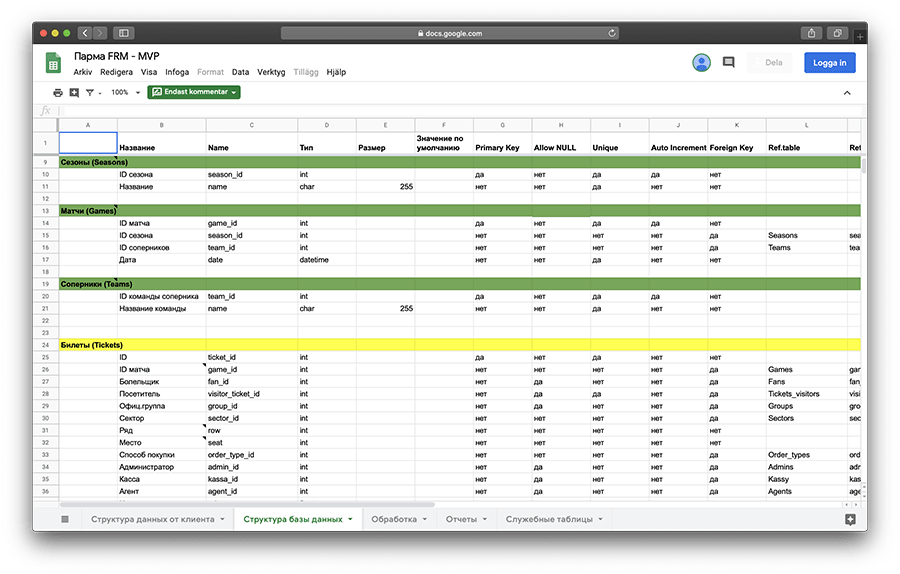The width and height of the screenshot is (900, 574).
Task: Collapse the menus with the up chevron
Action: [x=847, y=92]
